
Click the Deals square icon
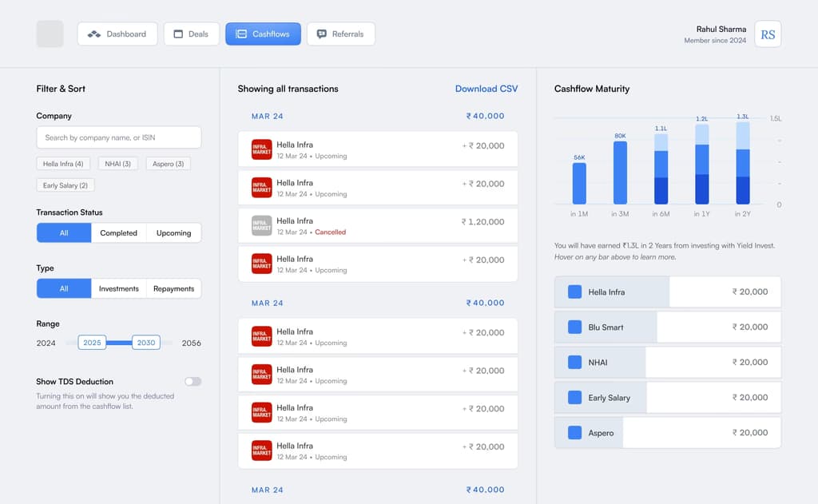[178, 34]
